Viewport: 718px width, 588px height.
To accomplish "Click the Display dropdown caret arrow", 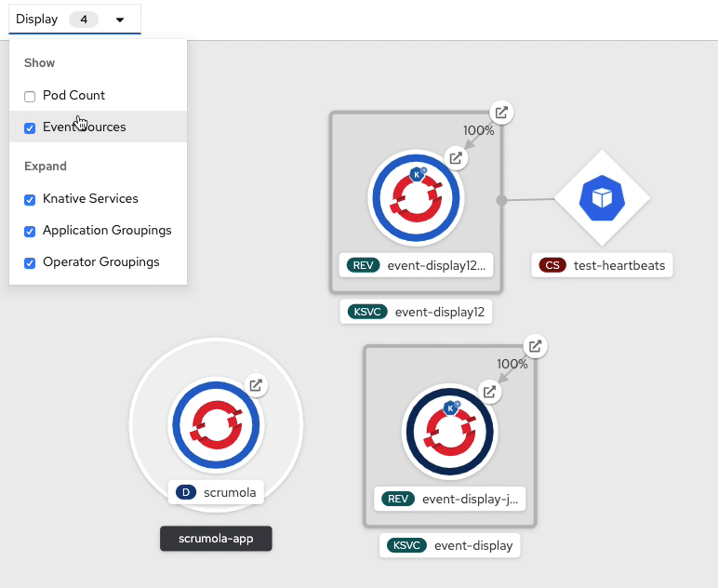I will [120, 20].
